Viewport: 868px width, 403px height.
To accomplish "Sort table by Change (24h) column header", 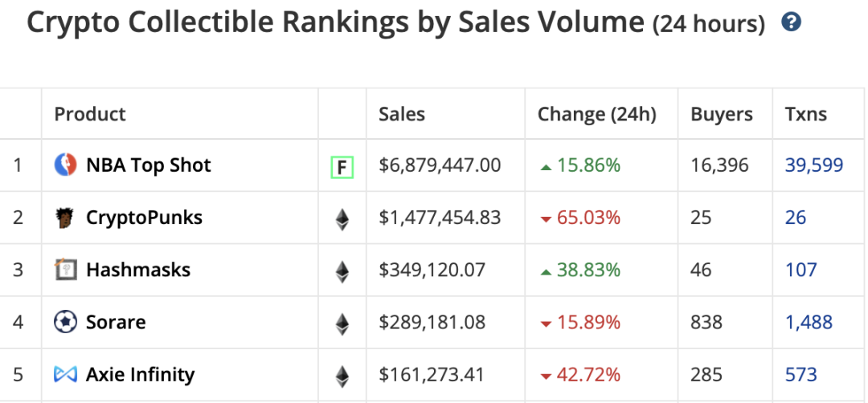I will [x=596, y=114].
